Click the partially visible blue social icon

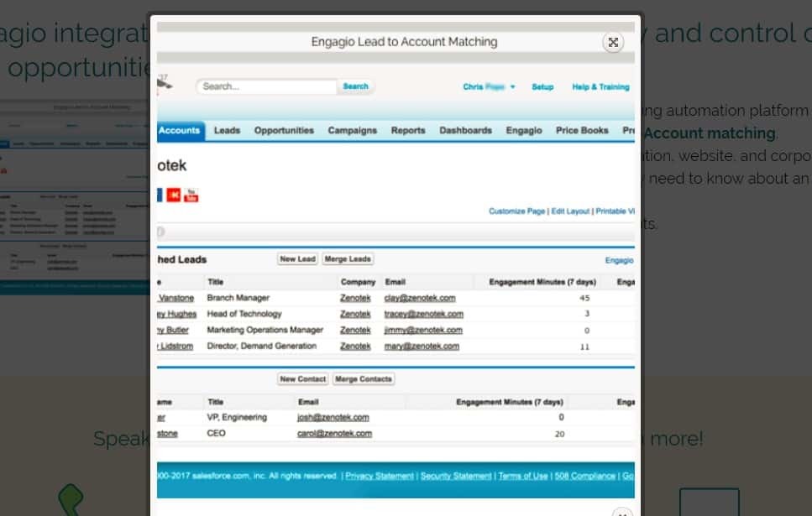pyautogui.click(x=160, y=195)
